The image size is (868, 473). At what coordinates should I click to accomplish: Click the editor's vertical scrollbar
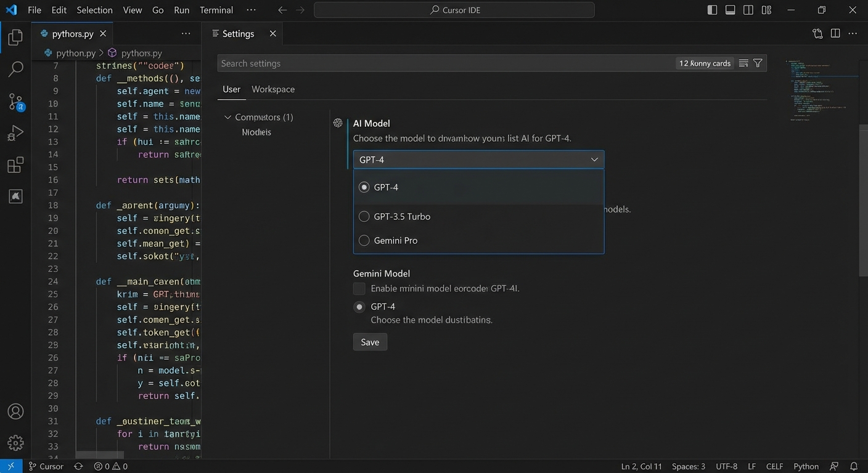pos(863,200)
